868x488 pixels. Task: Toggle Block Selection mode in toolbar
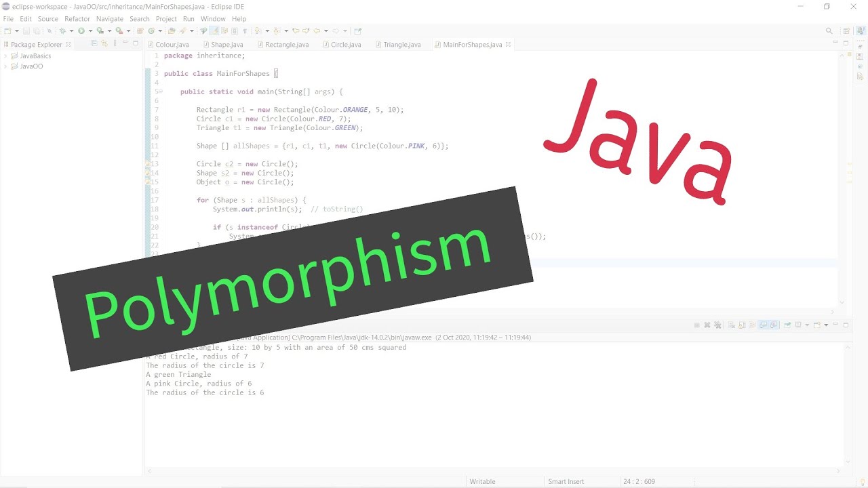point(235,30)
